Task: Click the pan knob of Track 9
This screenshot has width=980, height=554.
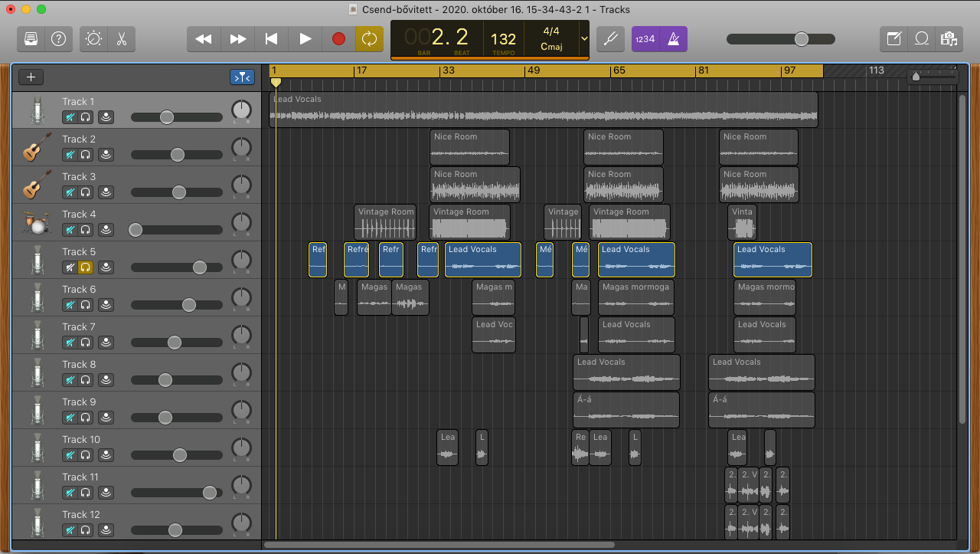Action: [241, 410]
